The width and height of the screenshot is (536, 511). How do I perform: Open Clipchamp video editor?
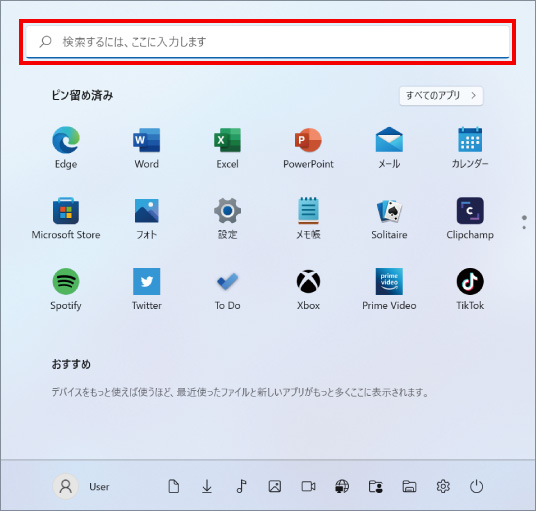pyautogui.click(x=470, y=218)
